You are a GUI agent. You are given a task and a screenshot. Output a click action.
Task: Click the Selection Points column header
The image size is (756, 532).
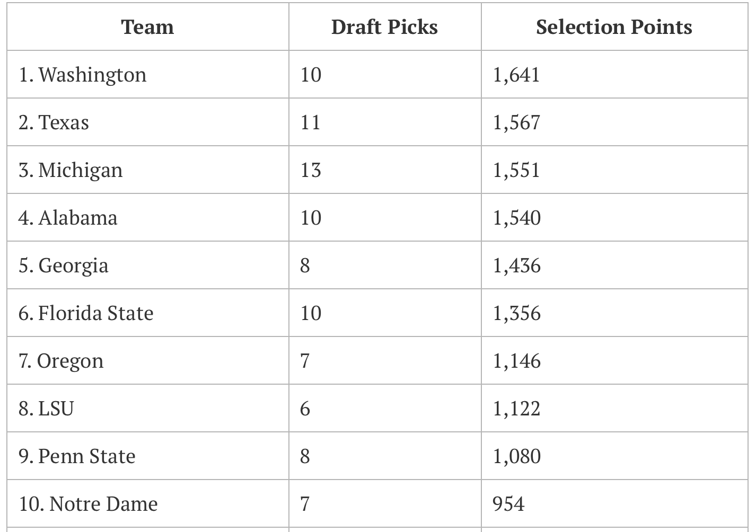(614, 27)
